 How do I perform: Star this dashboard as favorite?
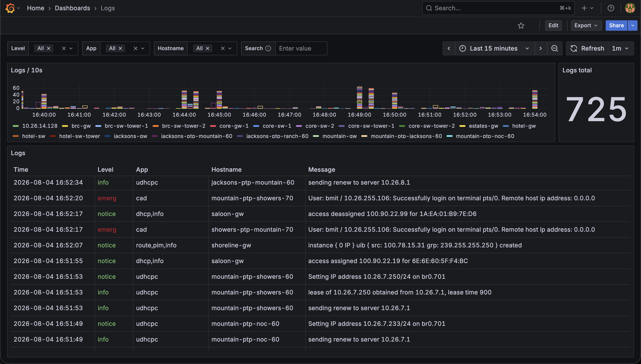[521, 26]
